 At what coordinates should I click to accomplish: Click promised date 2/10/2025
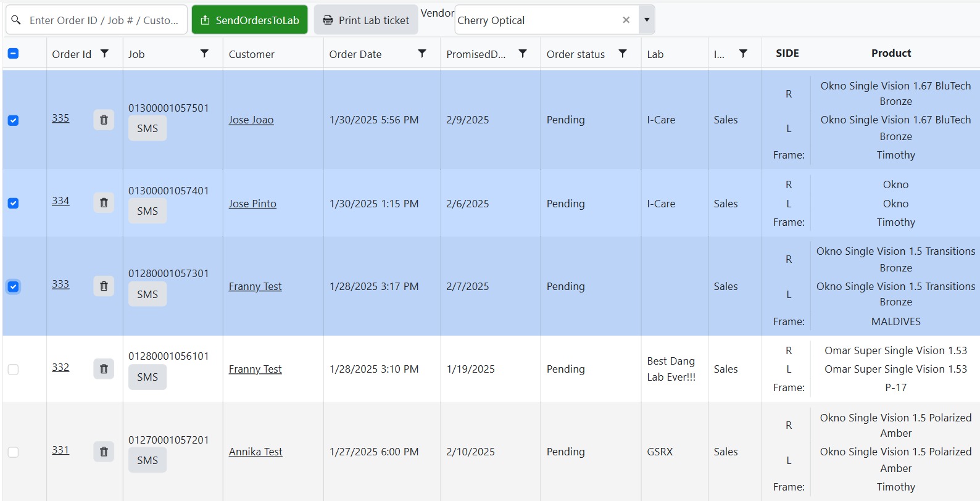click(x=471, y=452)
